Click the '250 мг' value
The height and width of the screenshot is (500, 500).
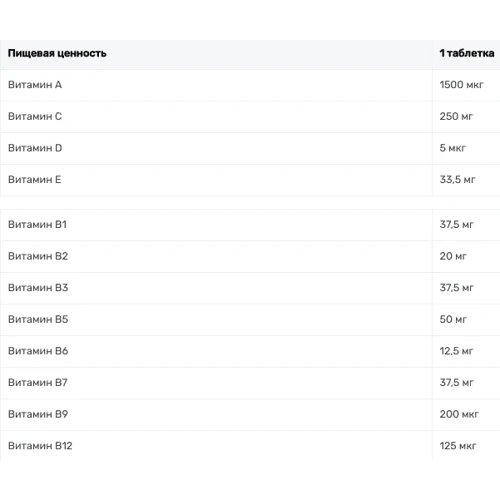pyautogui.click(x=456, y=116)
